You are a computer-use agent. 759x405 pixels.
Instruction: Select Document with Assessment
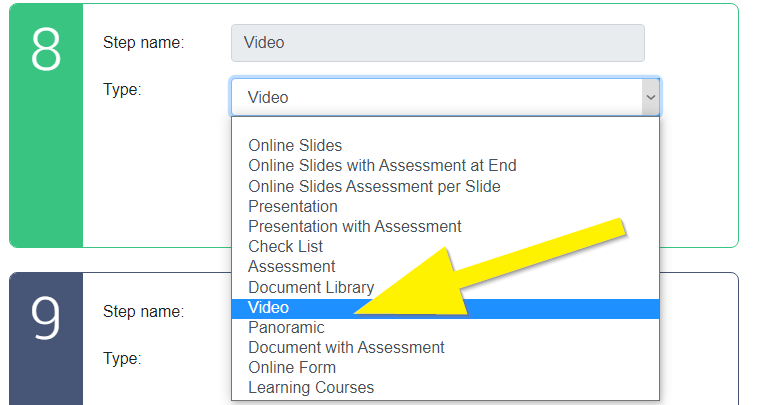346,347
